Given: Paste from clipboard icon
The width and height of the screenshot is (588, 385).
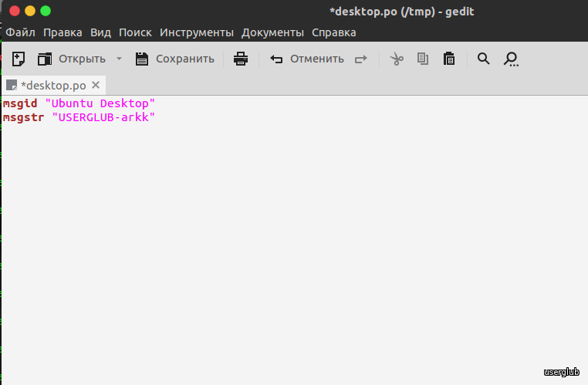Looking at the screenshot, I should coord(449,59).
